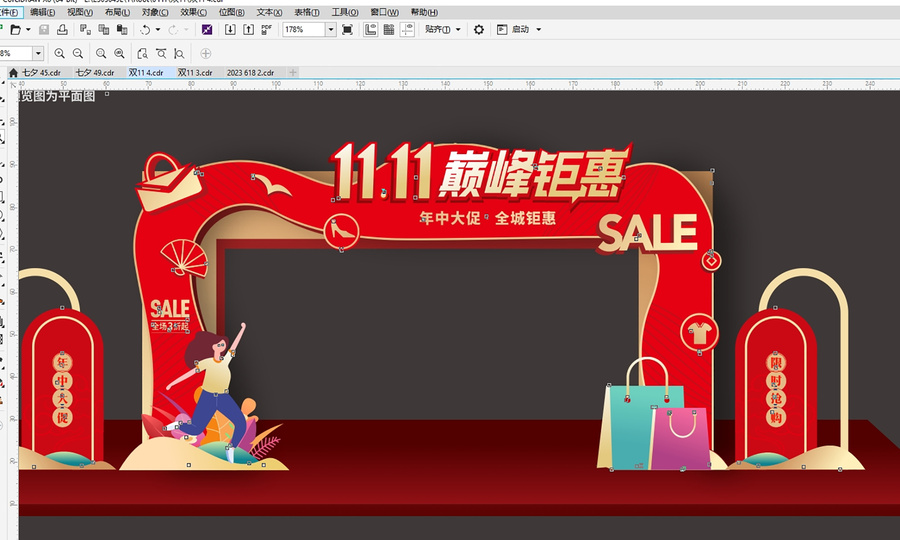
Task: Click the purple Search content icon
Action: [x=207, y=29]
